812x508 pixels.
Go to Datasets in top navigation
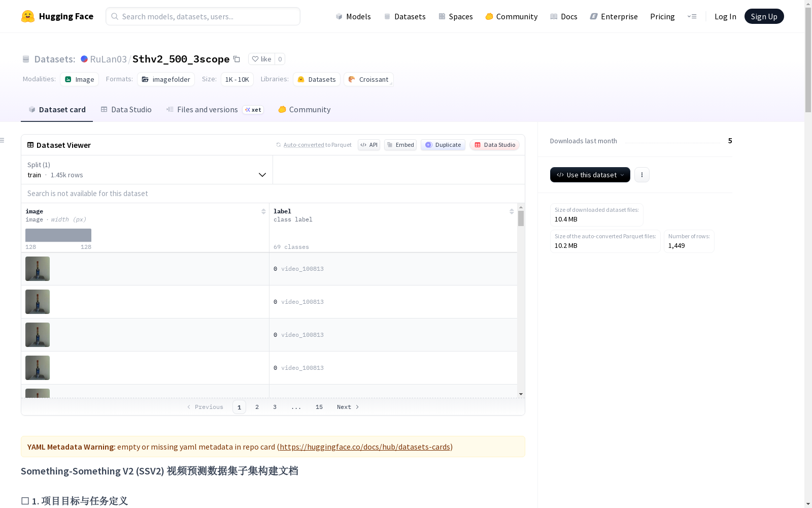[x=404, y=16]
